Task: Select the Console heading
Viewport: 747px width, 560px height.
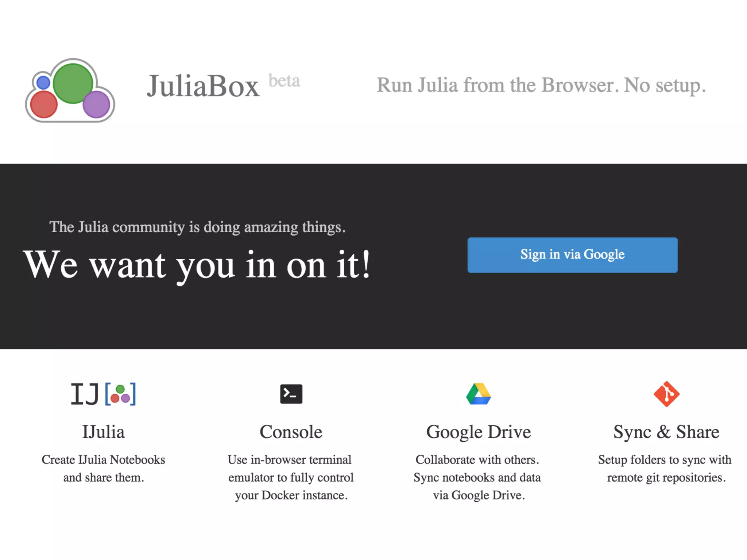Action: click(291, 432)
